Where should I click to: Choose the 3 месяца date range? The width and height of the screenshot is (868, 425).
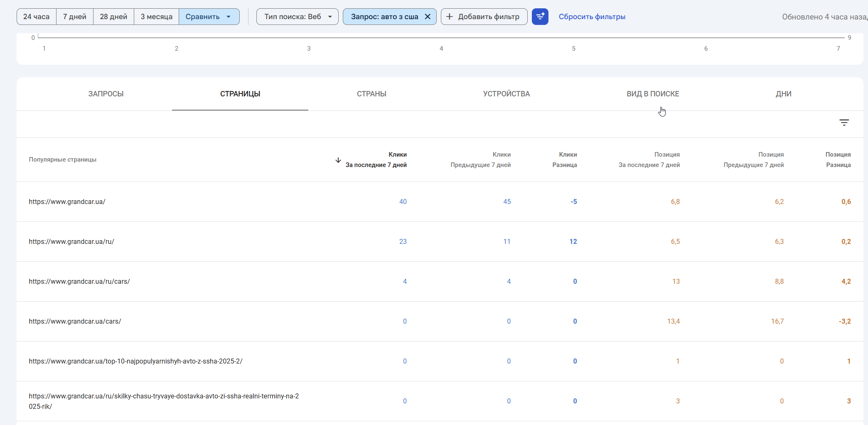156,17
